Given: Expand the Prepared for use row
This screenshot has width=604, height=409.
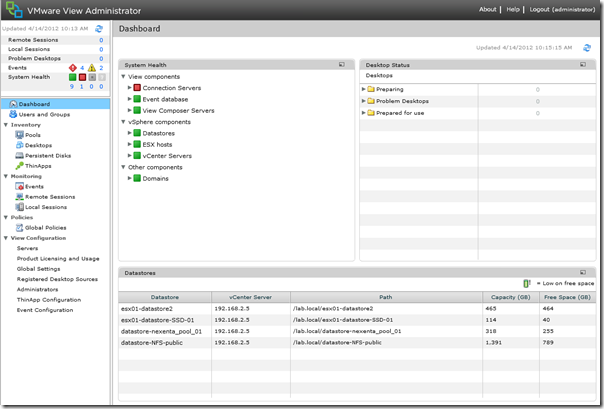Looking at the screenshot, I should coord(363,113).
